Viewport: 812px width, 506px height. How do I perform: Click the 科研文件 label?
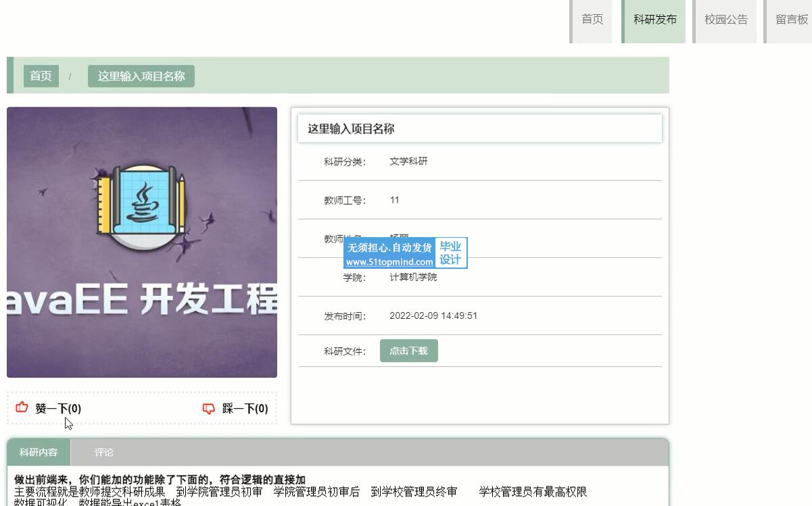pyautogui.click(x=345, y=351)
